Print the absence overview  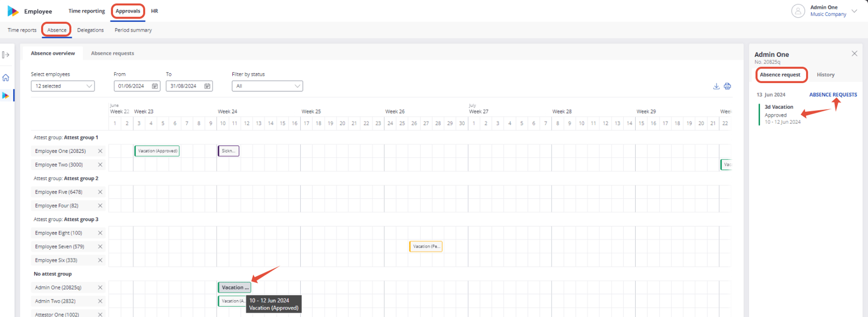coord(727,86)
